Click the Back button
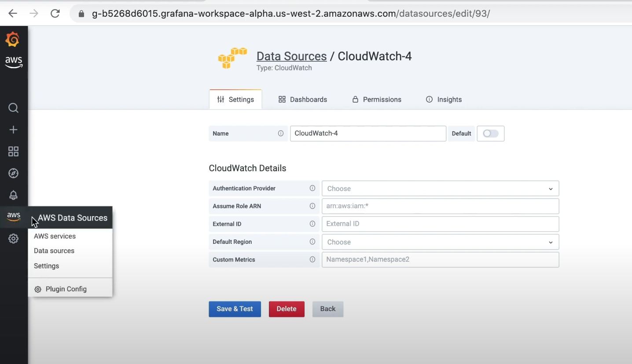The width and height of the screenshot is (632, 364). point(328,309)
